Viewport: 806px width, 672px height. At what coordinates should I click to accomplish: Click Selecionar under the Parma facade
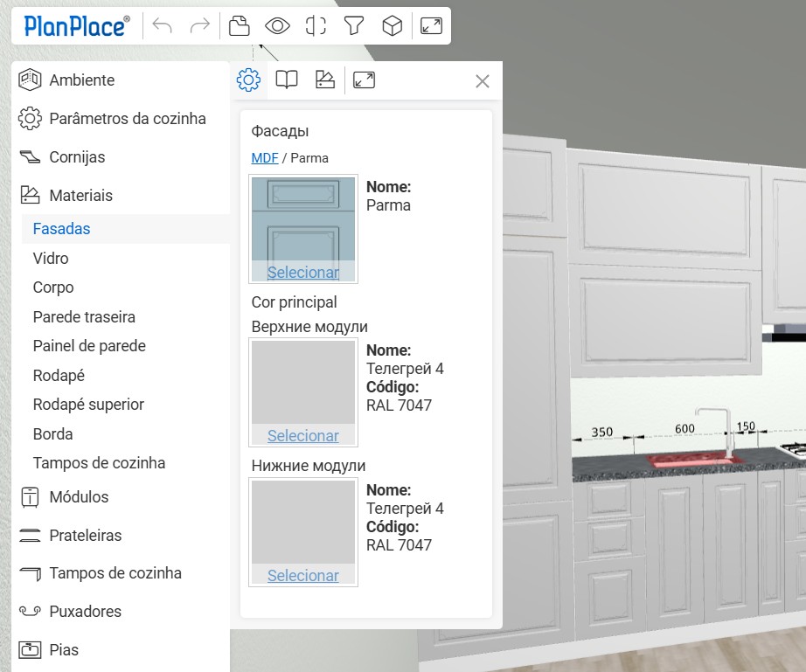[x=303, y=272]
